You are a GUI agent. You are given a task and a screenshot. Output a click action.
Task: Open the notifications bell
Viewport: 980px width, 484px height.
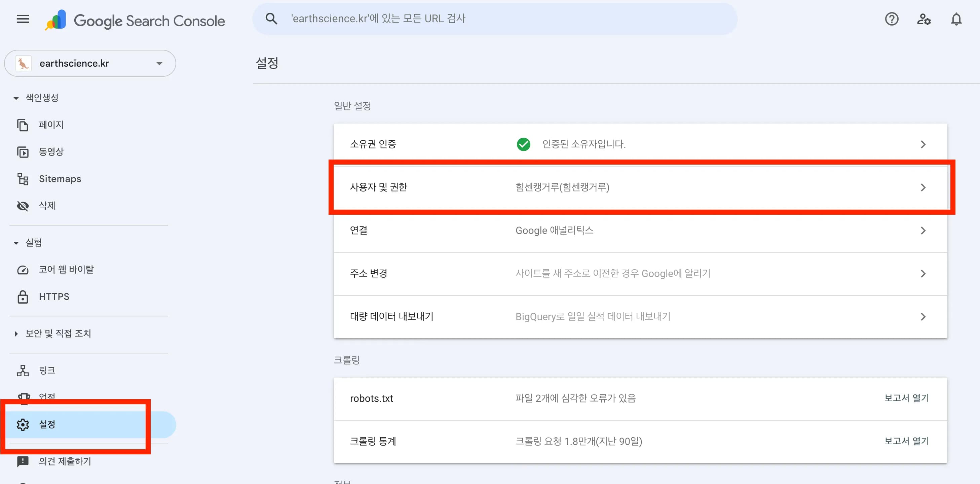pyautogui.click(x=956, y=19)
